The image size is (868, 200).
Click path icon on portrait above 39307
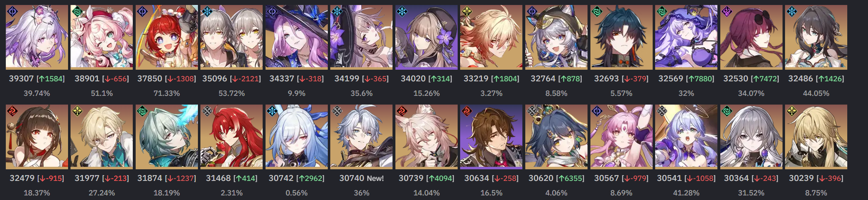coord(12,12)
